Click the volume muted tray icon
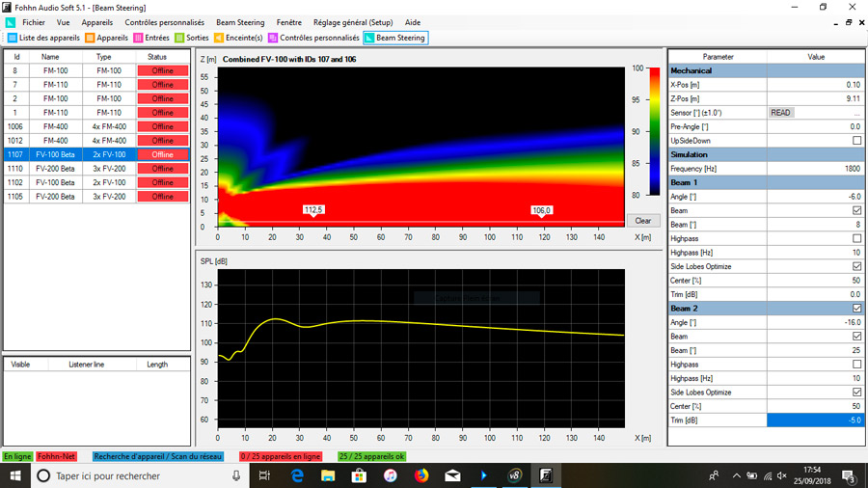Image resolution: width=868 pixels, height=488 pixels. click(781, 475)
